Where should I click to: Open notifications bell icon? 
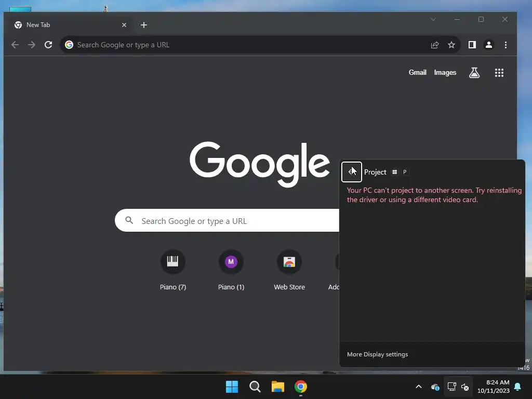(x=518, y=387)
